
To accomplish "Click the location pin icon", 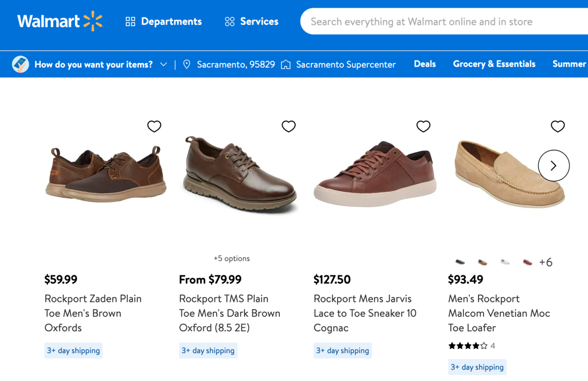I will coord(186,64).
